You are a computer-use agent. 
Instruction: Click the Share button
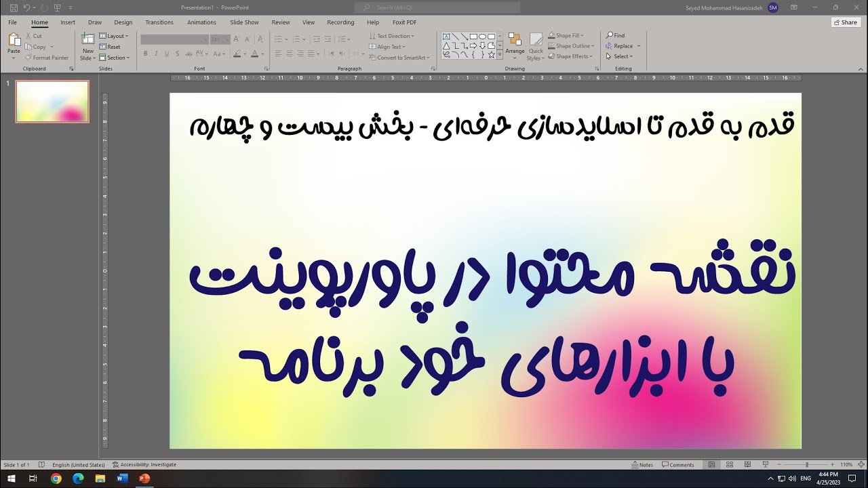point(845,22)
